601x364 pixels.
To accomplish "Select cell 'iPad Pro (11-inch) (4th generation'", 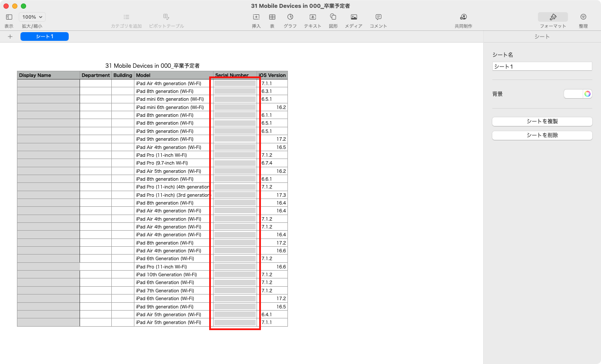I will click(174, 187).
